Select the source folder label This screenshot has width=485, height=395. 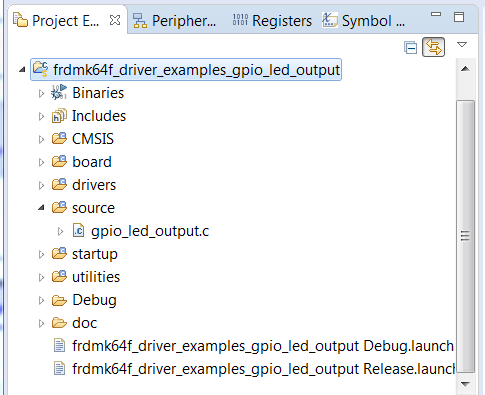(x=93, y=208)
